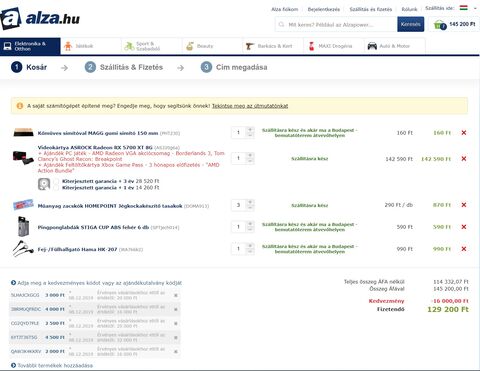Screen dimensions: 480x371
Task: Click quantity field of STIGA ping-pong balls
Action: coord(239,227)
